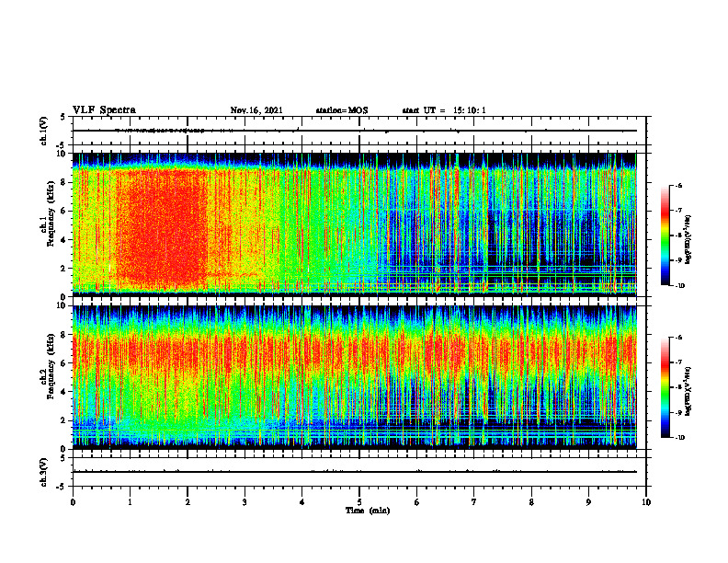
Task: Click the "-6" label on ch.1 colorbar
Action: 678,185
